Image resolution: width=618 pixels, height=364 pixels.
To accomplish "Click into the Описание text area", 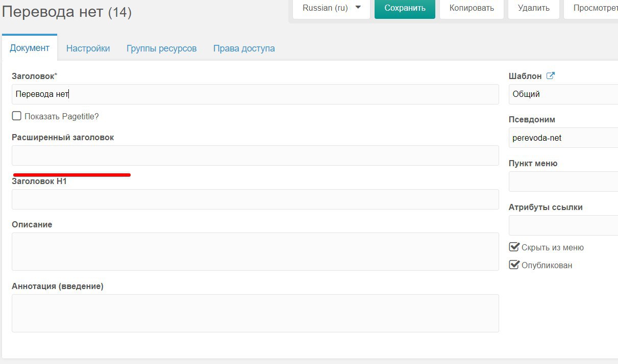I will coord(255,252).
